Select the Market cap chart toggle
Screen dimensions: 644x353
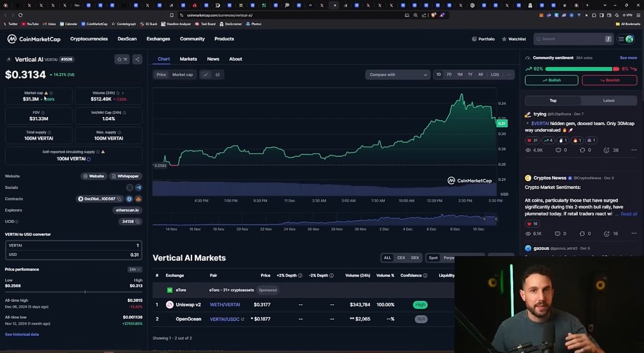point(182,75)
